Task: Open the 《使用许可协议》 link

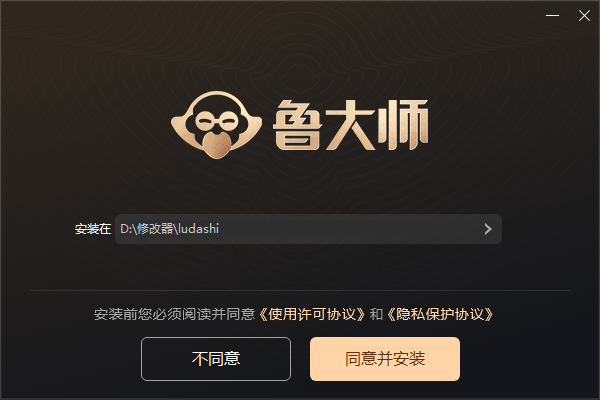Action: pyautogui.click(x=312, y=314)
